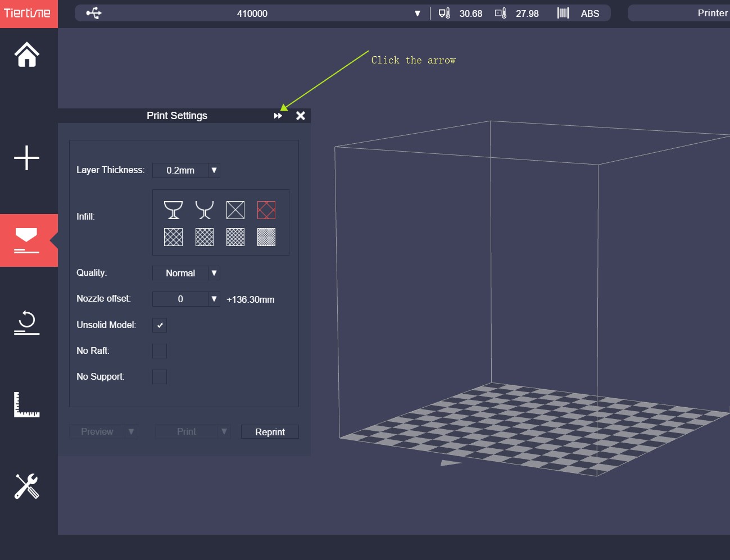Click the USB connection icon
This screenshot has width=730, height=560.
click(94, 13)
